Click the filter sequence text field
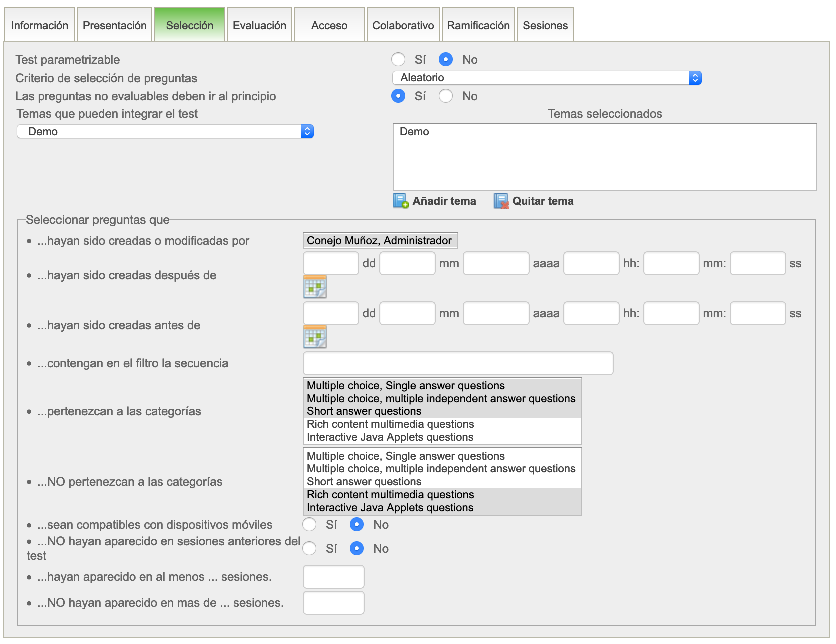The width and height of the screenshot is (836, 644). coord(458,363)
